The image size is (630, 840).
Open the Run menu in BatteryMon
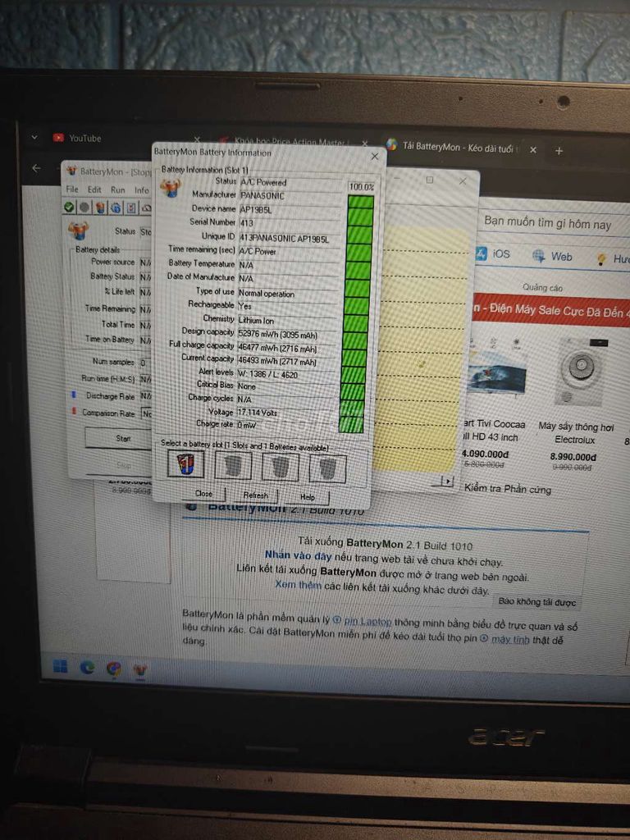pos(118,189)
